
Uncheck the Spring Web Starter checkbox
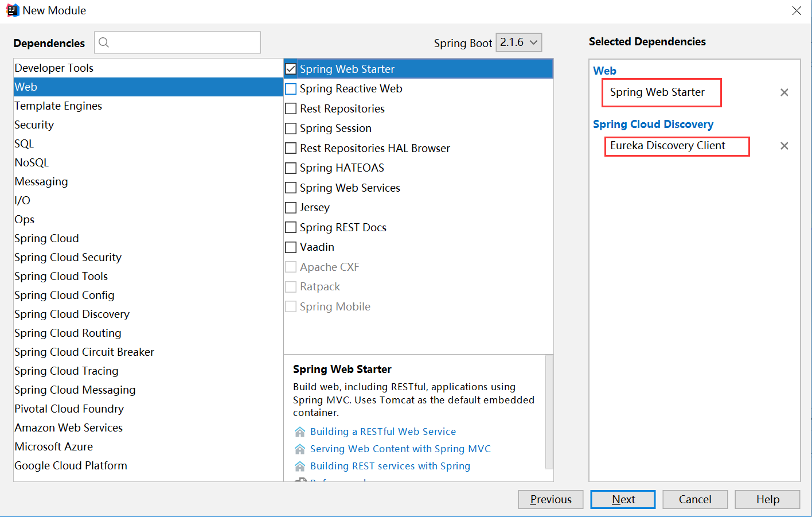click(x=291, y=69)
